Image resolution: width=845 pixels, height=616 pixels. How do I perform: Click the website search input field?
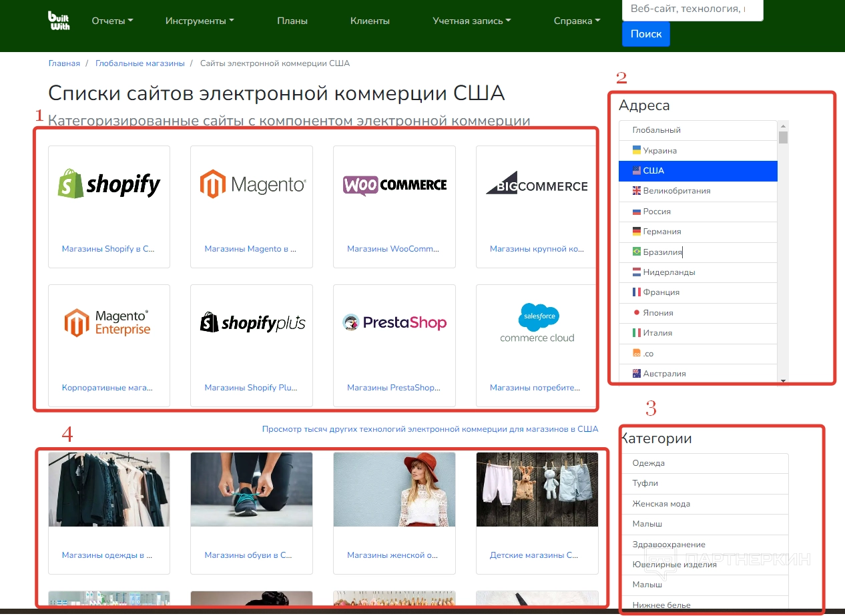click(x=691, y=9)
